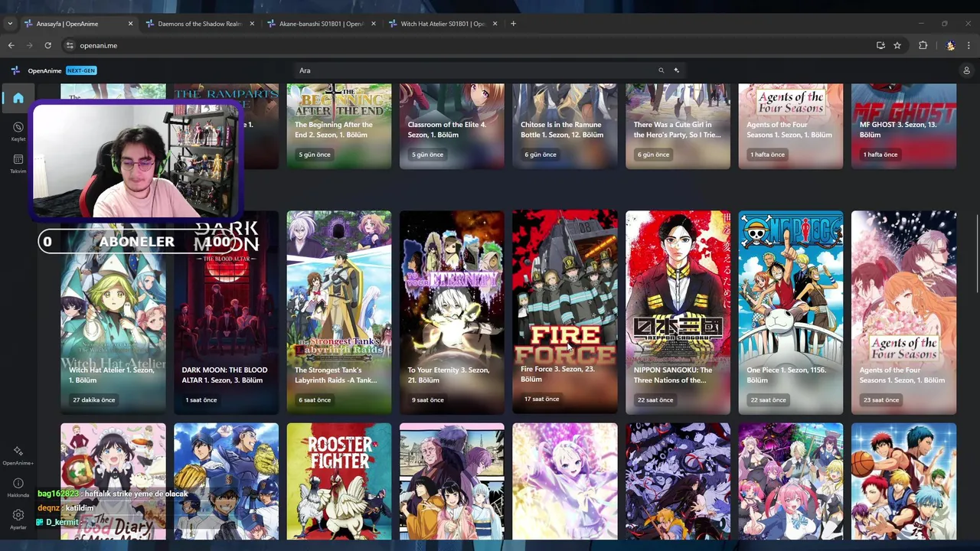
Task: Click the OpenAnime brand text
Action: click(44, 70)
